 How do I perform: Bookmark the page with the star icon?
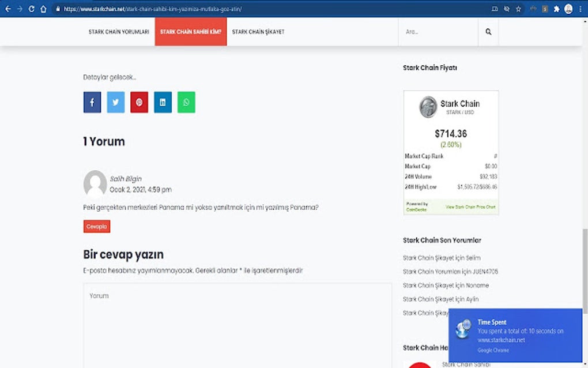(517, 9)
